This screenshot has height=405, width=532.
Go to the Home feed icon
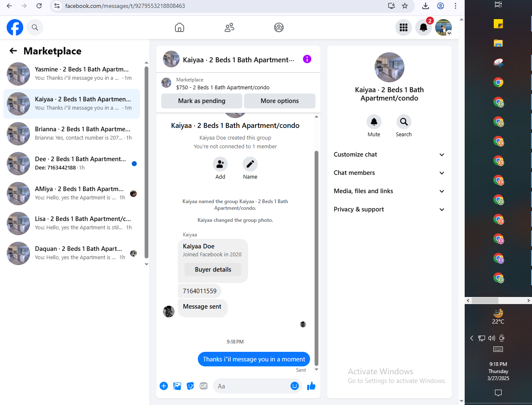point(180,27)
